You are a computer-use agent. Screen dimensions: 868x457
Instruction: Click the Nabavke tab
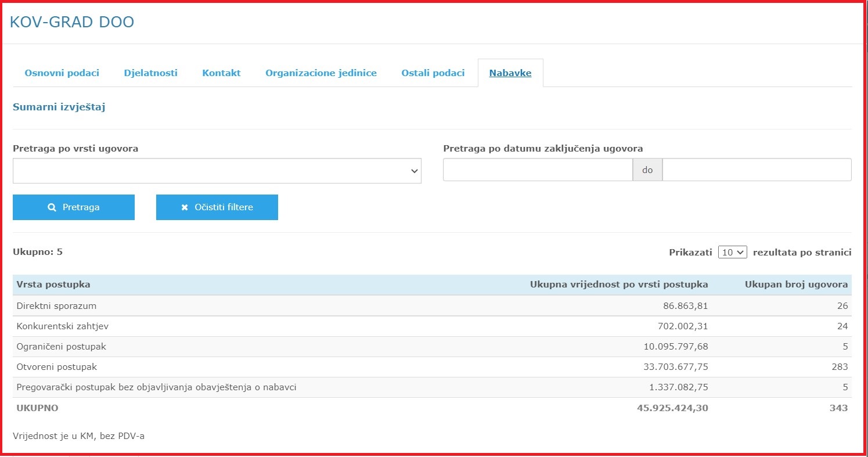(x=510, y=73)
